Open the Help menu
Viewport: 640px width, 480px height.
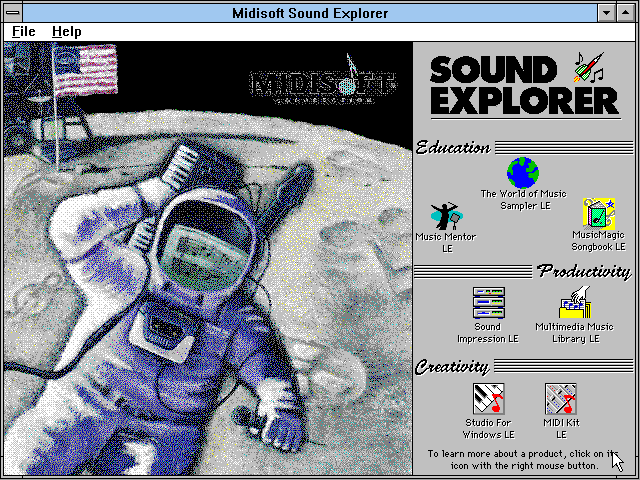click(x=67, y=31)
